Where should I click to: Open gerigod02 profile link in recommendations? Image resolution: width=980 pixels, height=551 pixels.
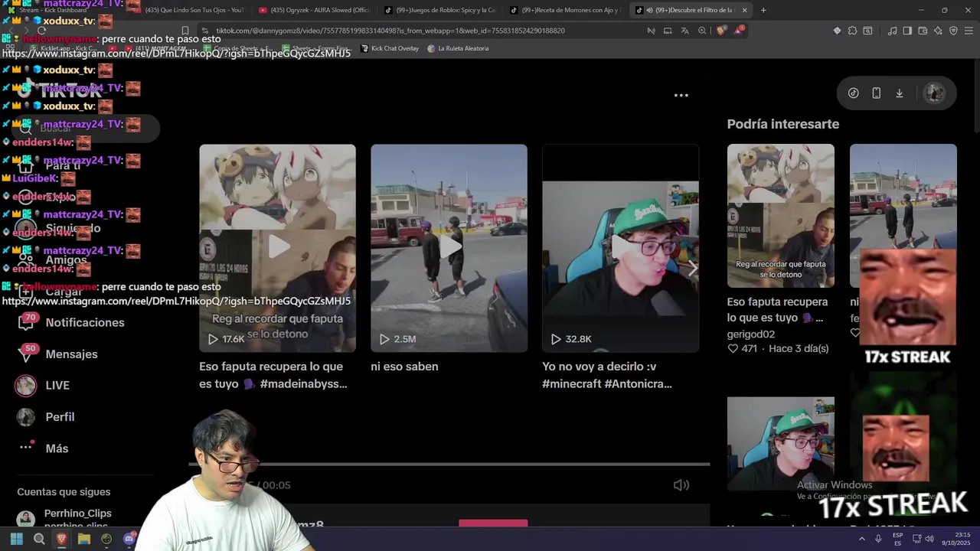750,334
